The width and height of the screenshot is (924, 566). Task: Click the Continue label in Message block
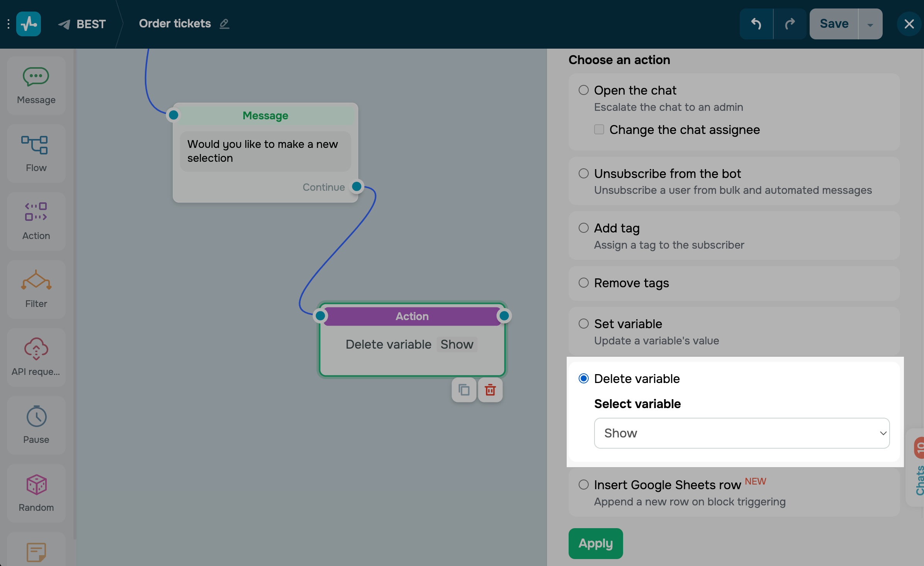(324, 187)
